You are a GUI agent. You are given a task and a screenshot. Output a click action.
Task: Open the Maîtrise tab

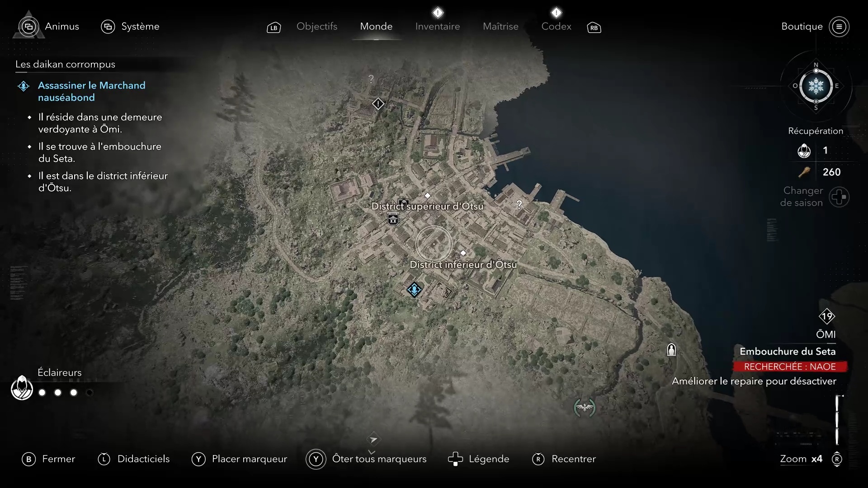pos(500,27)
